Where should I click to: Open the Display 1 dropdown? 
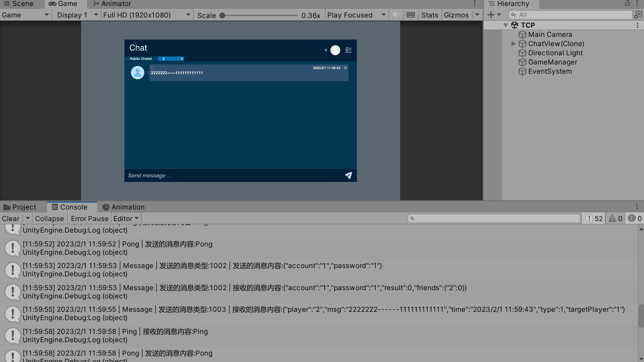tap(77, 15)
